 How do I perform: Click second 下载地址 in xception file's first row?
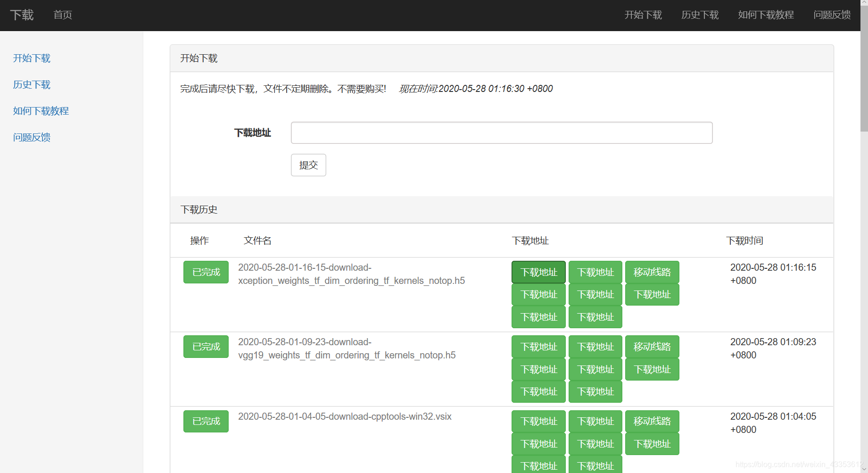pyautogui.click(x=595, y=272)
